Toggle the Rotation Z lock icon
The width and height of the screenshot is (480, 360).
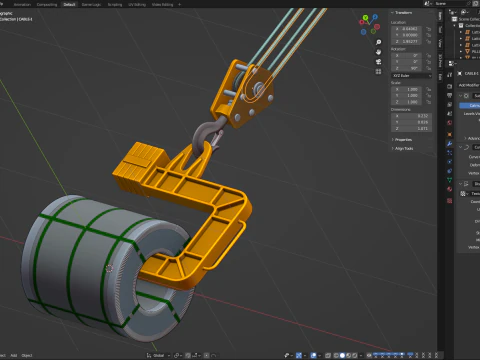coord(429,68)
